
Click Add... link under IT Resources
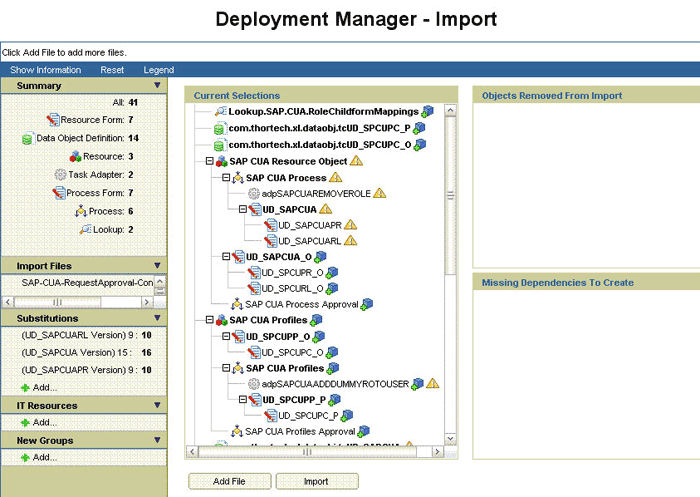(x=45, y=422)
